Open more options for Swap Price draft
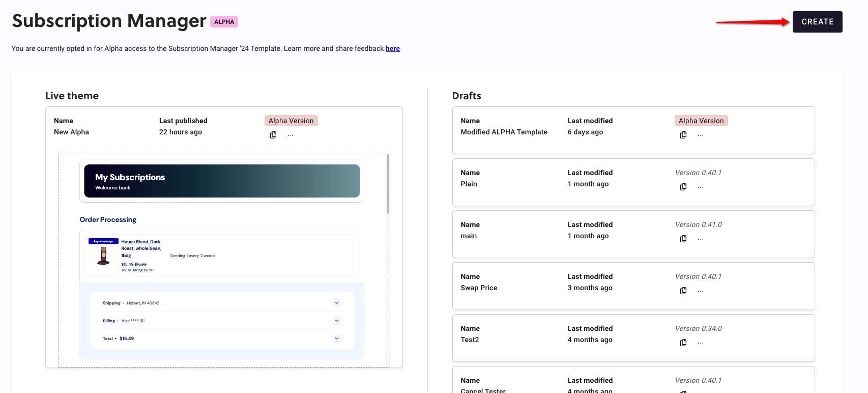Screen dimensions: 868x393 point(701,291)
